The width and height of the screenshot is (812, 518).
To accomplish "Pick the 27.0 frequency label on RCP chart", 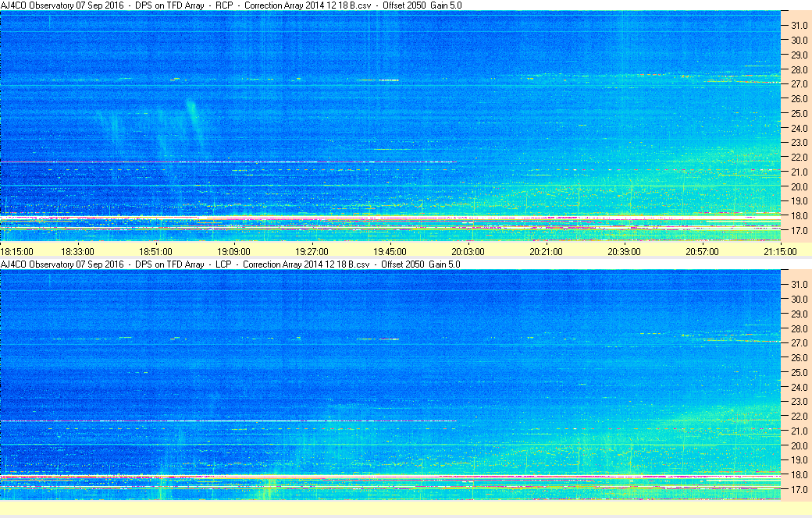I will pyautogui.click(x=799, y=83).
